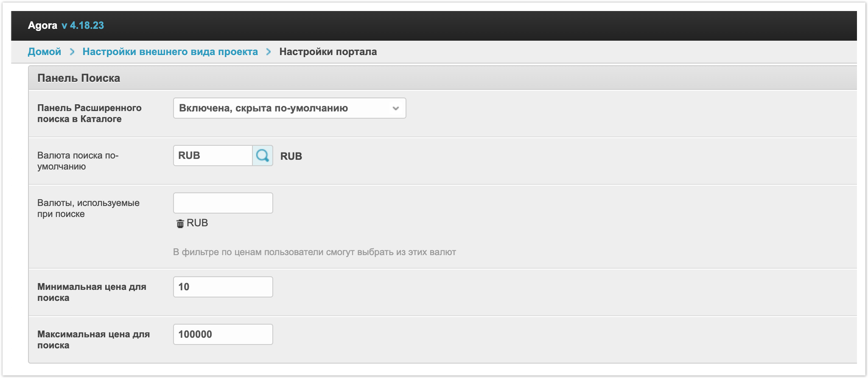Focus the default search currency input
Screen dimensions: 868x378
click(x=213, y=156)
